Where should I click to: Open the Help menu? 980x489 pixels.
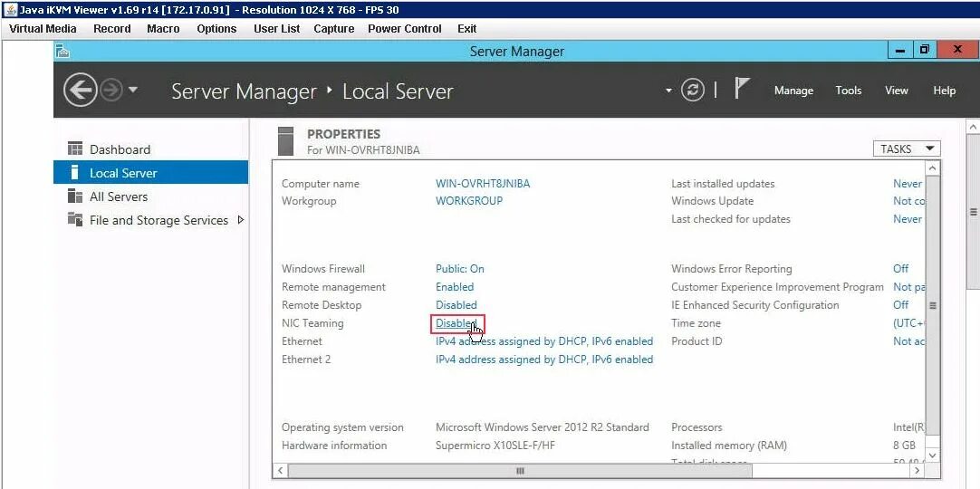[x=945, y=91]
